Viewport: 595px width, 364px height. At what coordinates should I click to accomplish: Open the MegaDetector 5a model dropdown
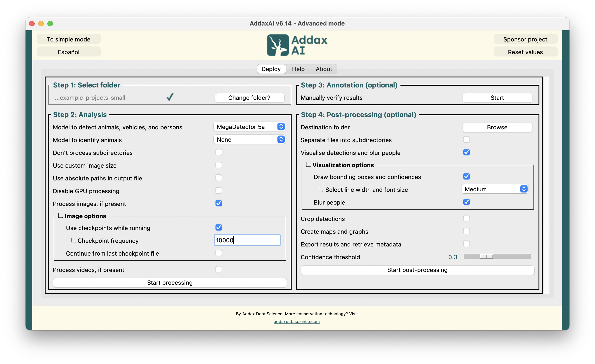coord(249,127)
